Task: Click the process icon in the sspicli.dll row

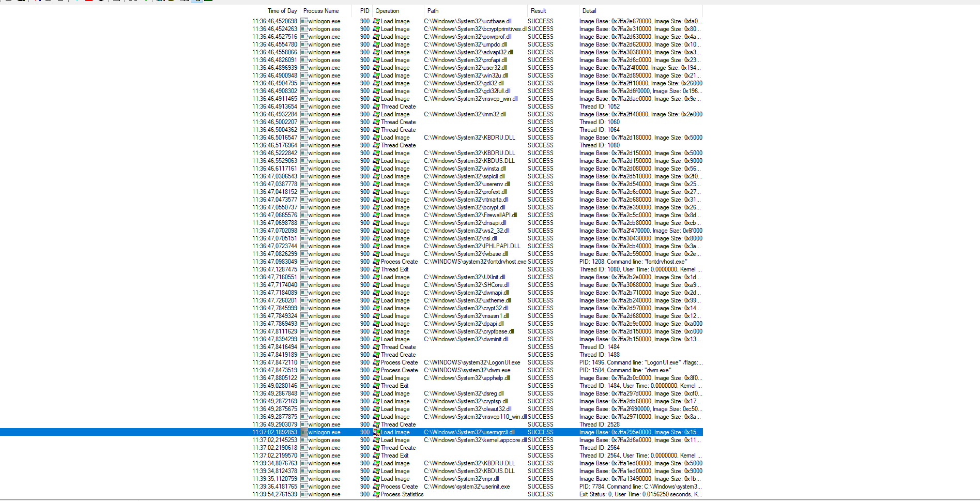Action: [x=304, y=176]
